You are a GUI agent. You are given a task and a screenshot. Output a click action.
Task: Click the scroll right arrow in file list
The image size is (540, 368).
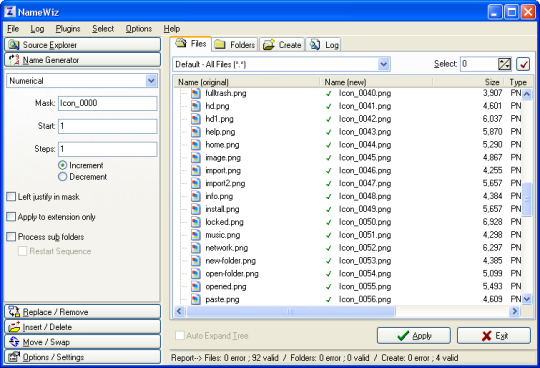515,311
